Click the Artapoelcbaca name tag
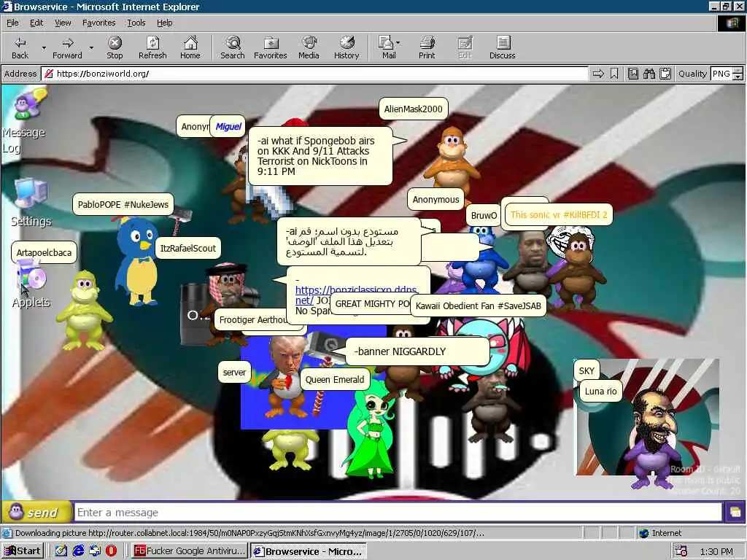 (44, 252)
